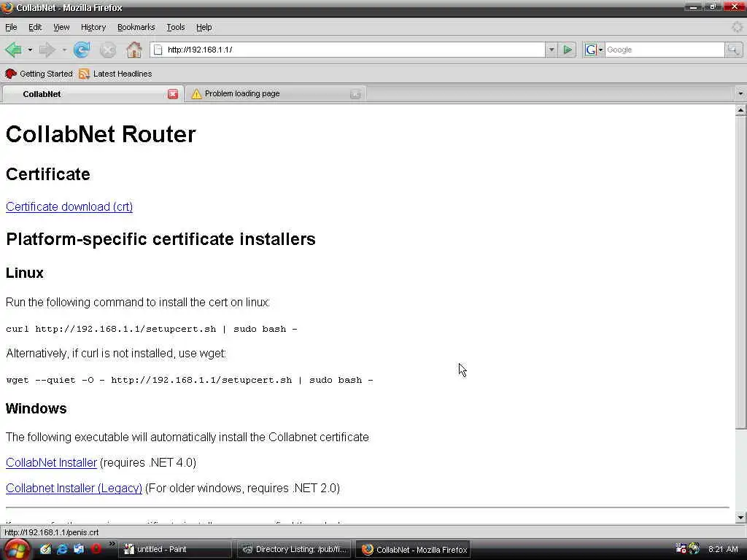Click the system tray network icon

point(681,549)
